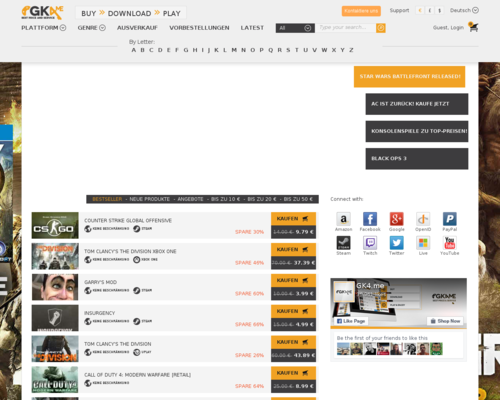Click Kaufen for Call of Duty 4

[293, 373]
